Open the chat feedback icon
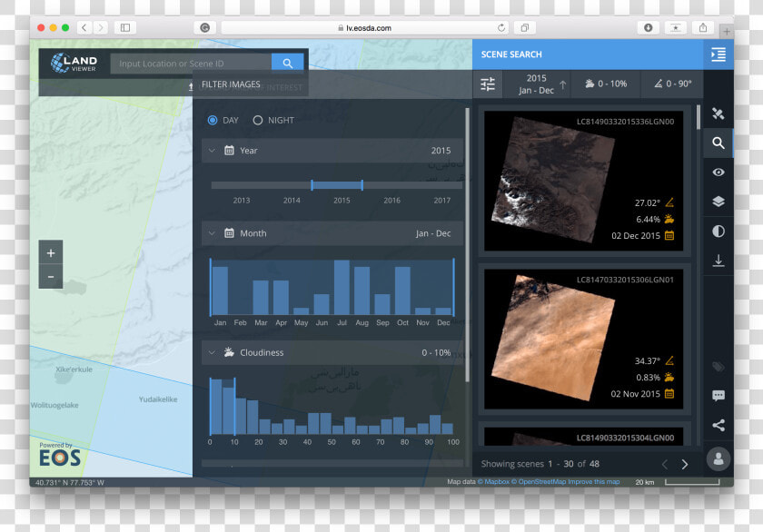 718,395
